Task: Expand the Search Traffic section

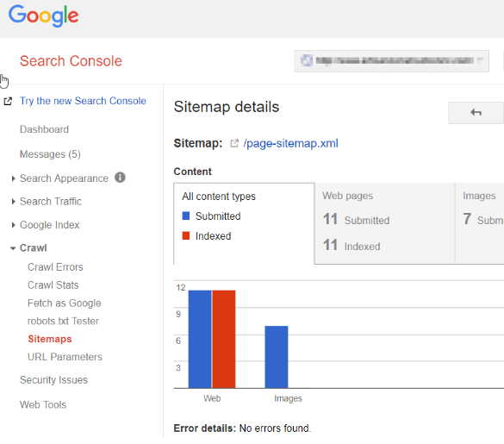Action: tap(13, 202)
